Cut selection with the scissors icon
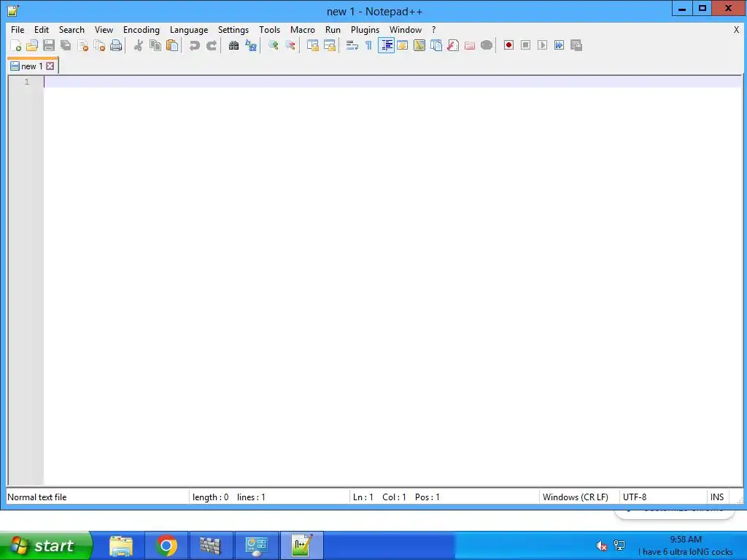 pyautogui.click(x=138, y=45)
